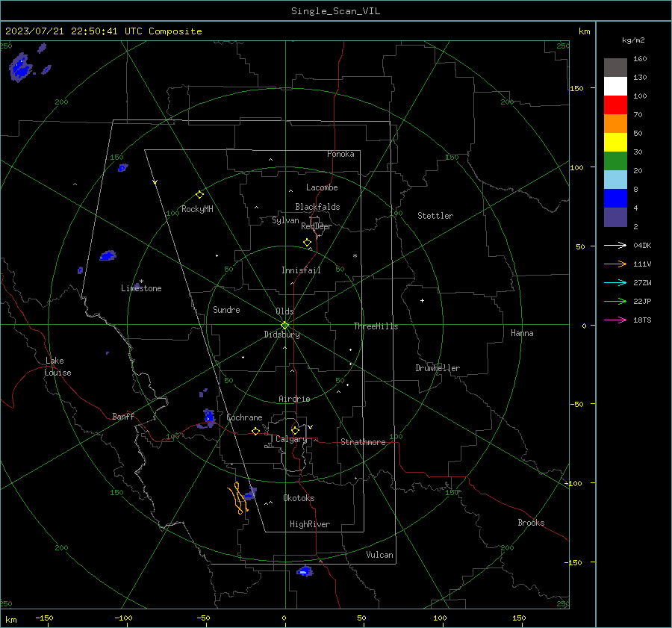Click the 2023/07/21 22:50:41 UTC Composite timestamp

(103, 31)
